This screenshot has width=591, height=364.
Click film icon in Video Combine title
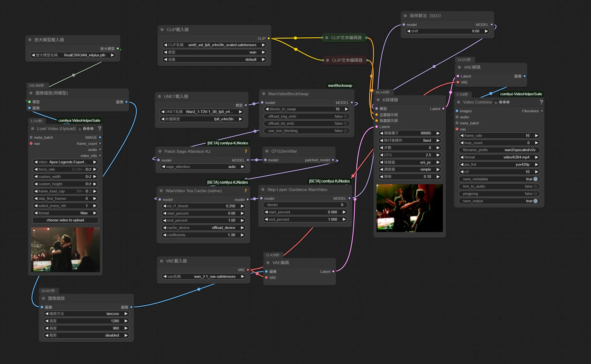pos(496,102)
